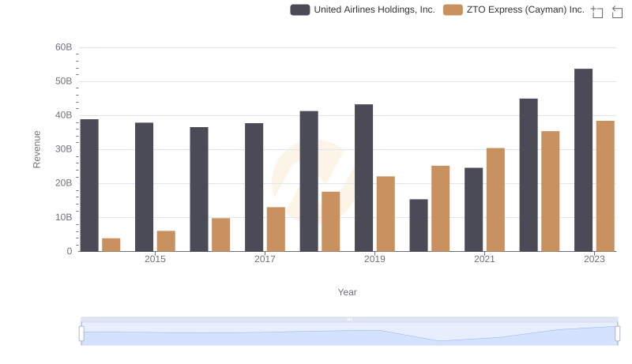Image resolution: width=632 pixels, height=364 pixels.
Task: Click the 30B y-axis label
Action: (64, 149)
